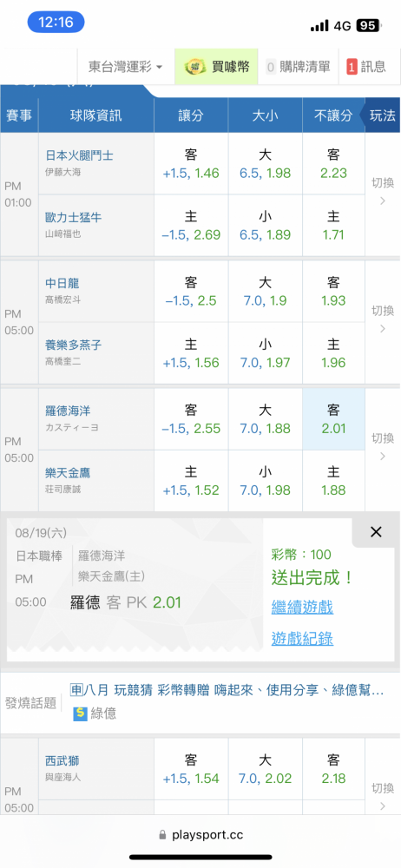Screen dimensions: 401x868
Task: Click the red message count badge
Action: 352,67
